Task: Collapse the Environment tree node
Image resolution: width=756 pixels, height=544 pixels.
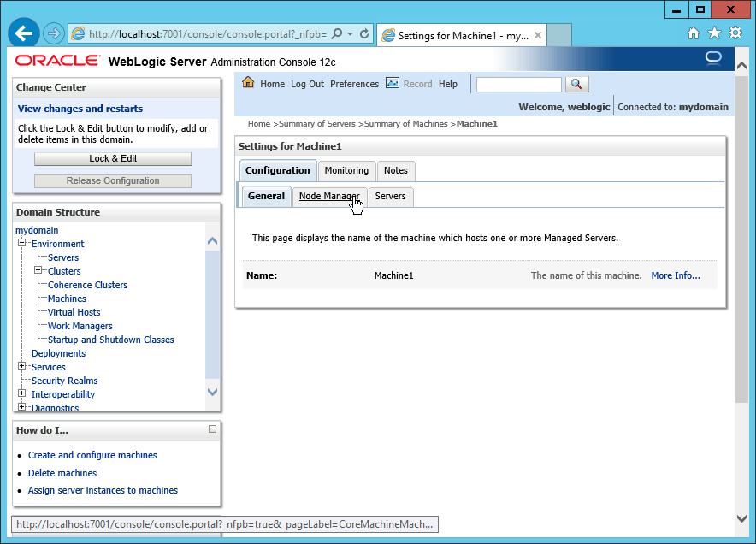Action: [22, 244]
